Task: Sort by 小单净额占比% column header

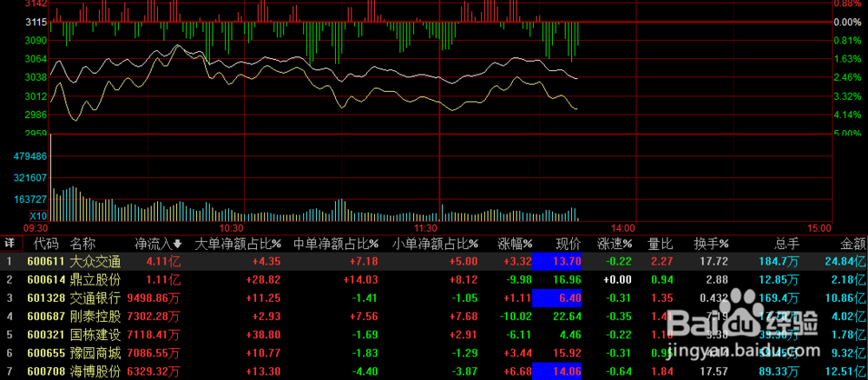Action: tap(436, 243)
